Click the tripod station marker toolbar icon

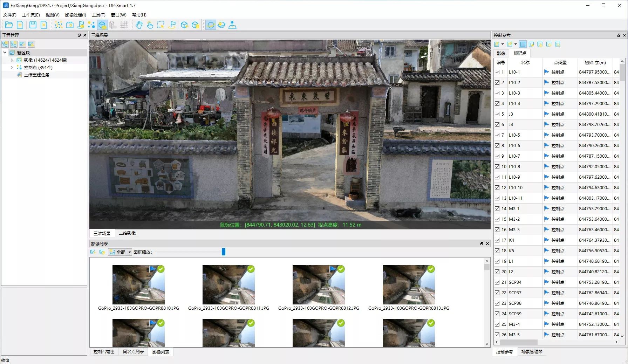tap(232, 25)
